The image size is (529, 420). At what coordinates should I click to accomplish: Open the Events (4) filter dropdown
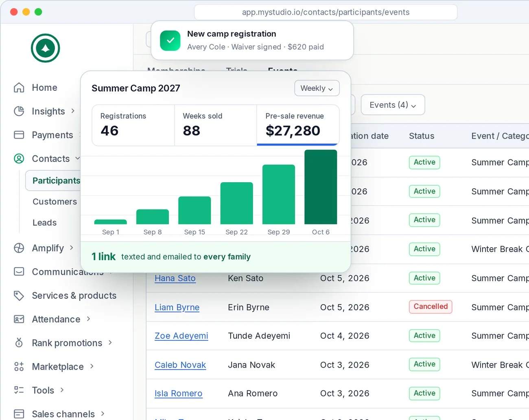(x=393, y=105)
